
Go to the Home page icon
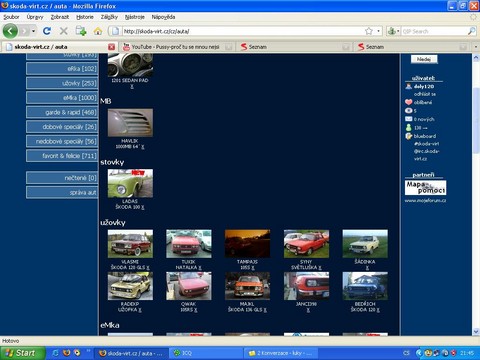click(x=98, y=31)
